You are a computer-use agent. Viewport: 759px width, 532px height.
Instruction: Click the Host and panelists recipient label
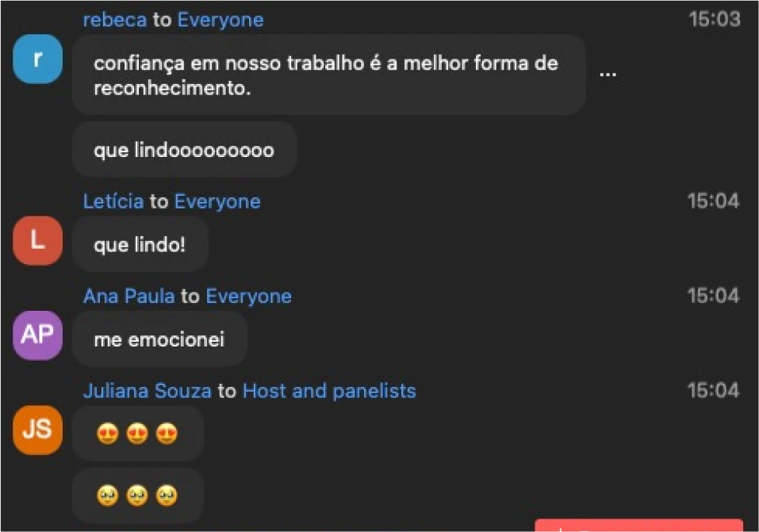[329, 391]
